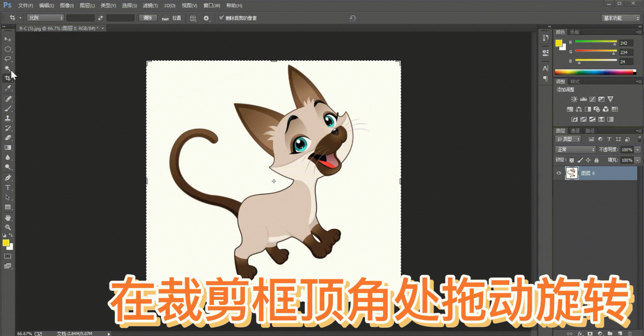
Task: Open the layer filter 类型 dropdown
Action: click(568, 139)
